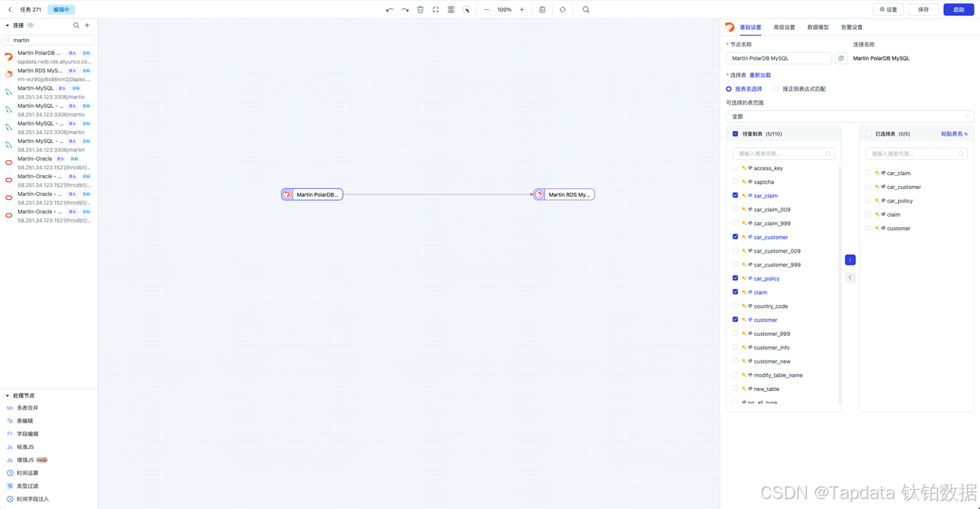Viewport: 980px width, 509px height.
Task: Click the 时间字段注入 processing node
Action: 33,499
